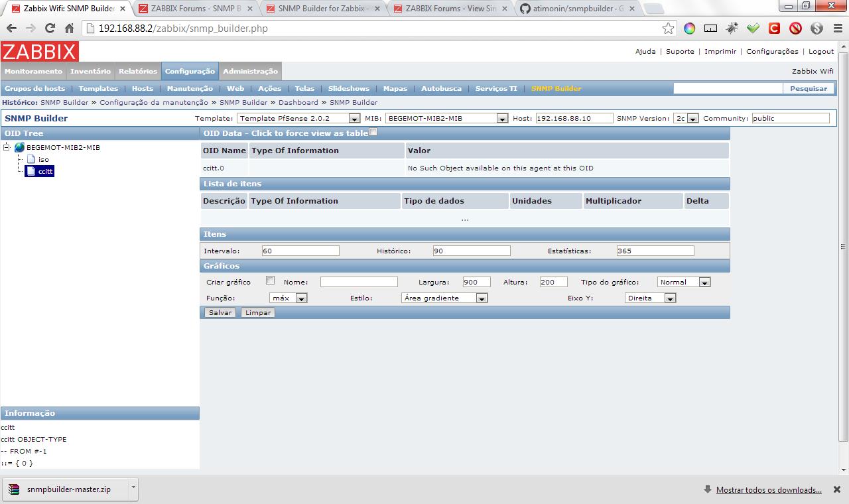This screenshot has width=849, height=504.
Task: Open the Monitoramento menu
Action: point(33,71)
